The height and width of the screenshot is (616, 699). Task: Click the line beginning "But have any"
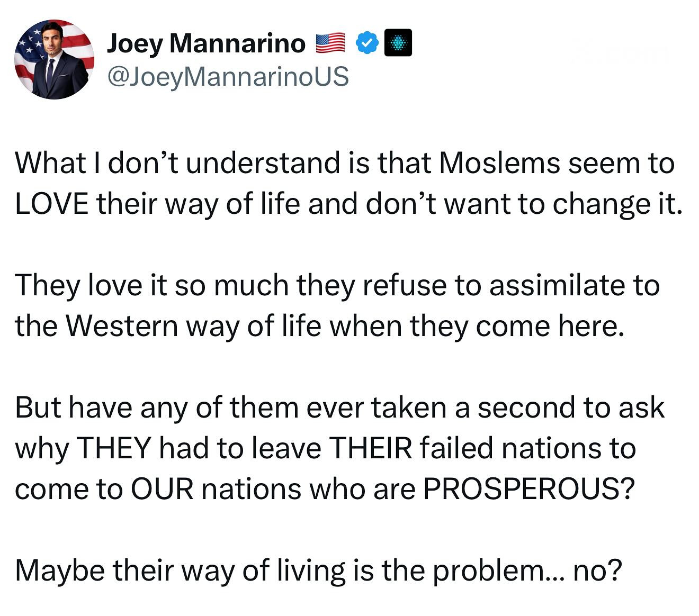pos(339,407)
